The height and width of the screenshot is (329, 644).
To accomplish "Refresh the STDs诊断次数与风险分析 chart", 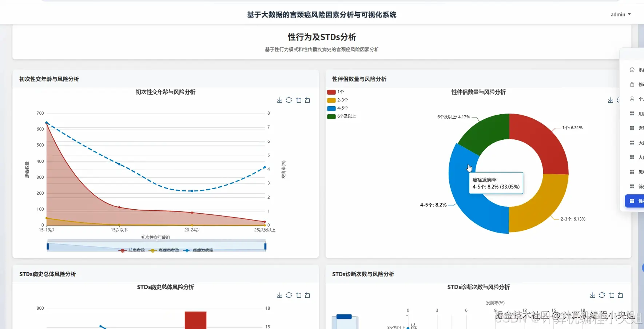I will [602, 295].
